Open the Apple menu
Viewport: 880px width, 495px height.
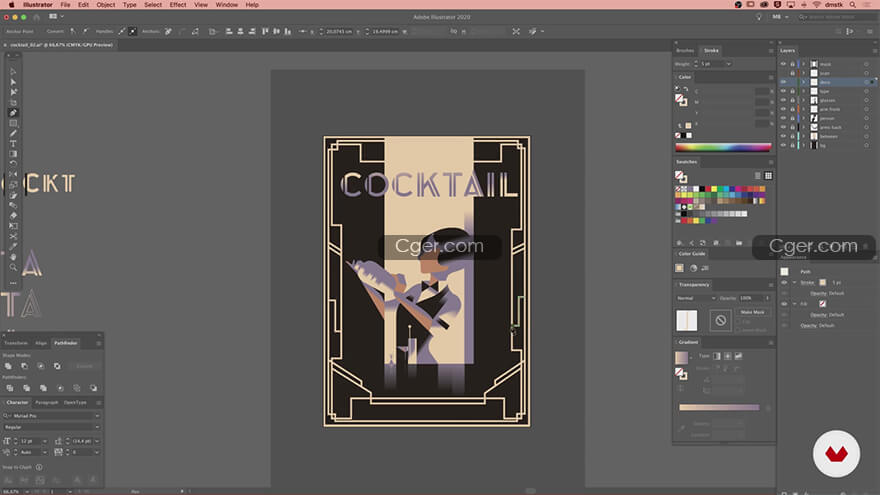click(x=11, y=4)
